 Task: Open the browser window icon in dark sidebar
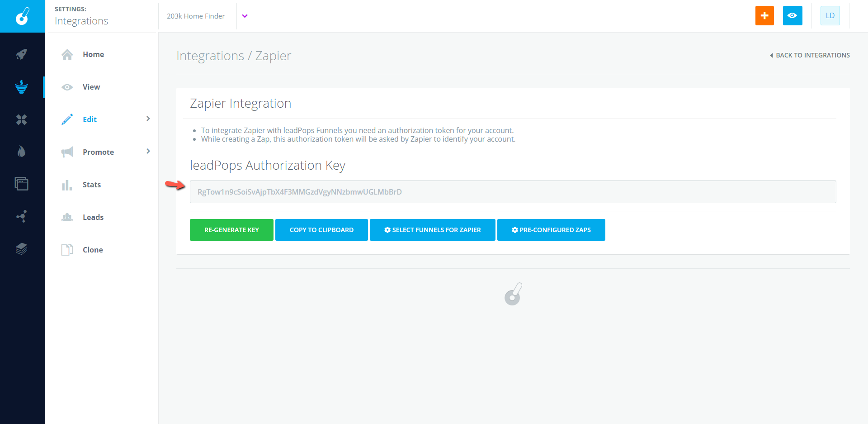coord(21,184)
